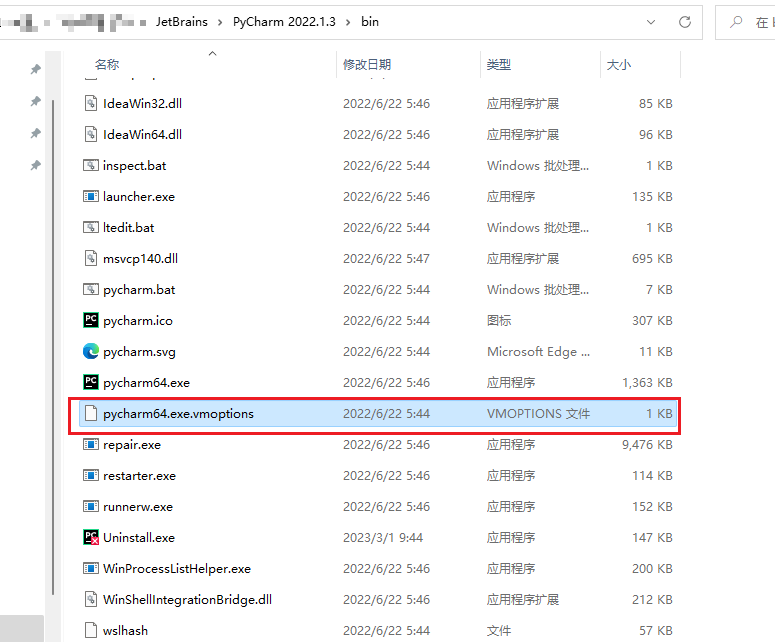Select the WinProcessListHelper.exe file name
Viewport: 775px width, 642px height.
tap(177, 569)
